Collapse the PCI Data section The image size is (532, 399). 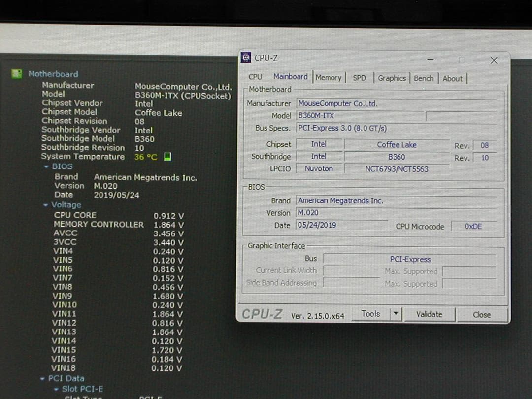pos(43,378)
